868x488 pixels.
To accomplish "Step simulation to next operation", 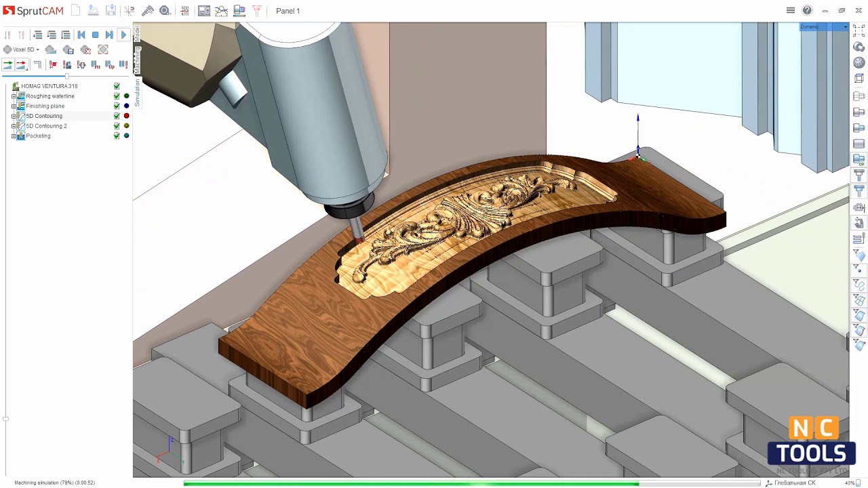I will (x=109, y=35).
